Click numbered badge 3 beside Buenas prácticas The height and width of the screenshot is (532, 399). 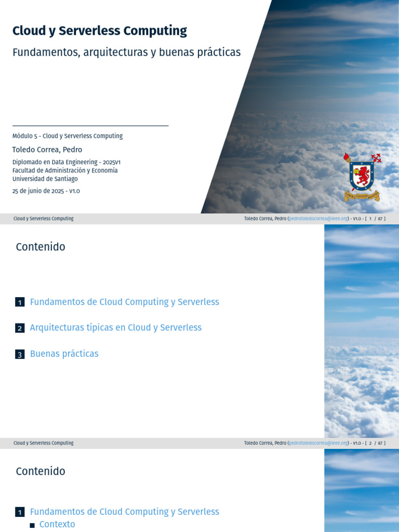click(x=20, y=354)
